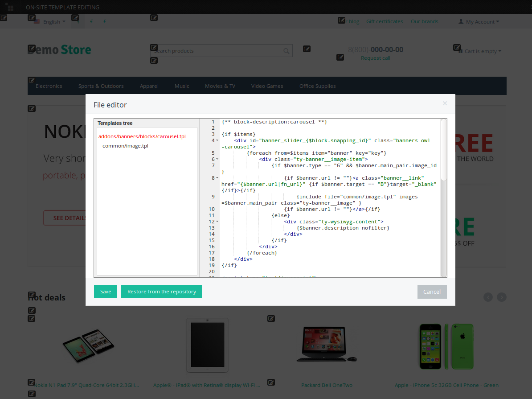Open the Gift certificates link

385,21
